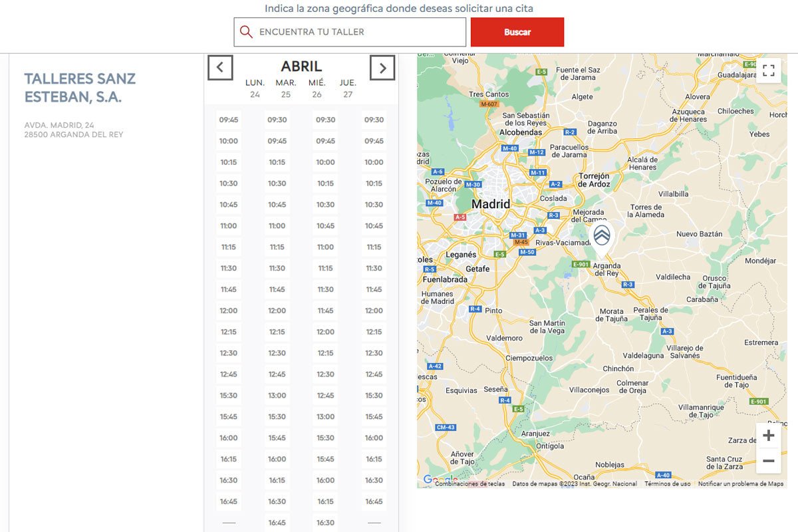Toggle fullscreen view of the map
Screen dimensions: 798x532
tap(769, 70)
